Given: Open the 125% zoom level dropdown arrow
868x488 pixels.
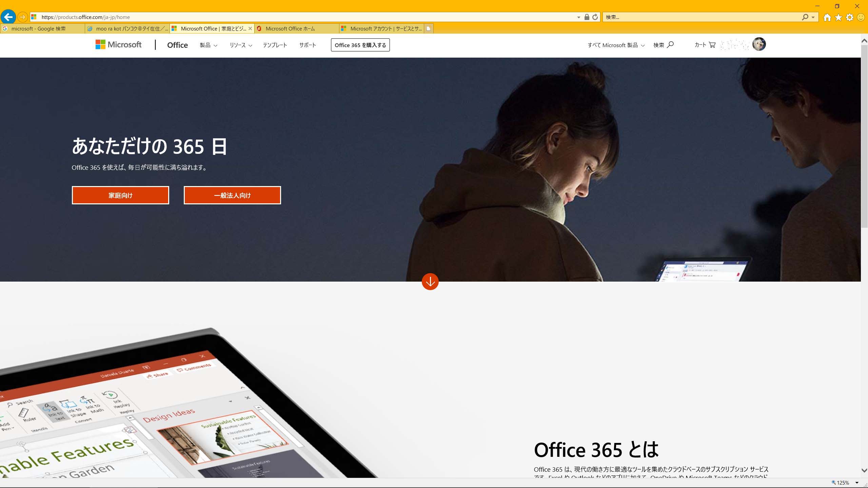Looking at the screenshot, I should click(857, 483).
